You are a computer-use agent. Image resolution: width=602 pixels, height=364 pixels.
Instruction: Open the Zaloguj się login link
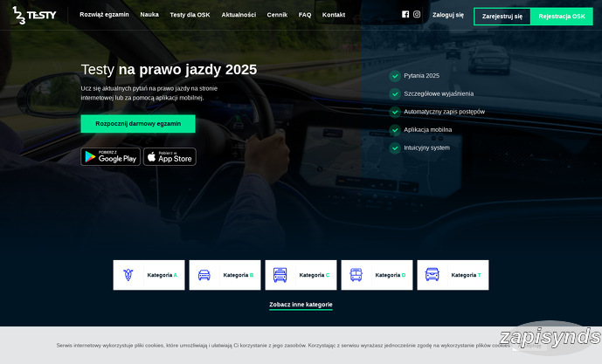[x=448, y=15]
